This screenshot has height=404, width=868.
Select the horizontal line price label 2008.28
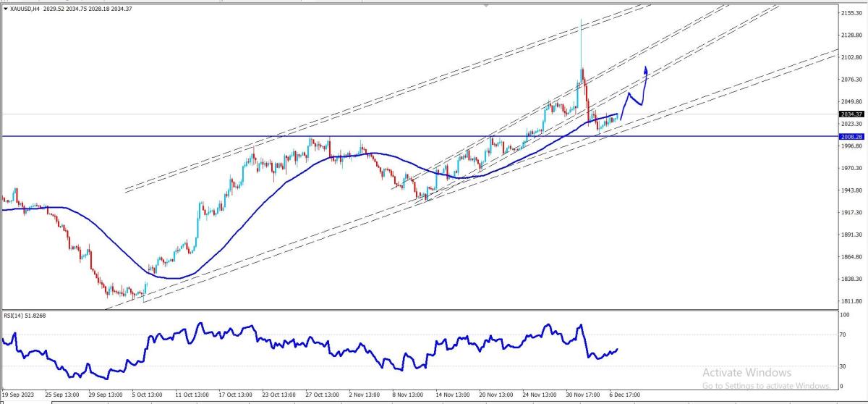(x=851, y=136)
